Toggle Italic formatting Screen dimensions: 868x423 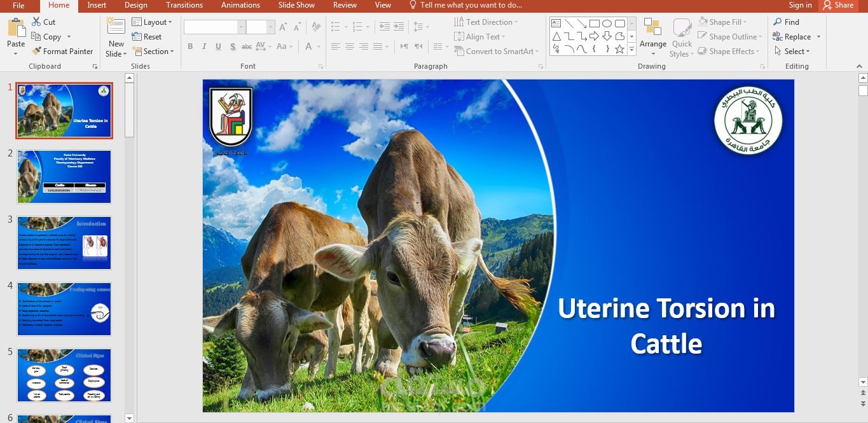pos(204,46)
